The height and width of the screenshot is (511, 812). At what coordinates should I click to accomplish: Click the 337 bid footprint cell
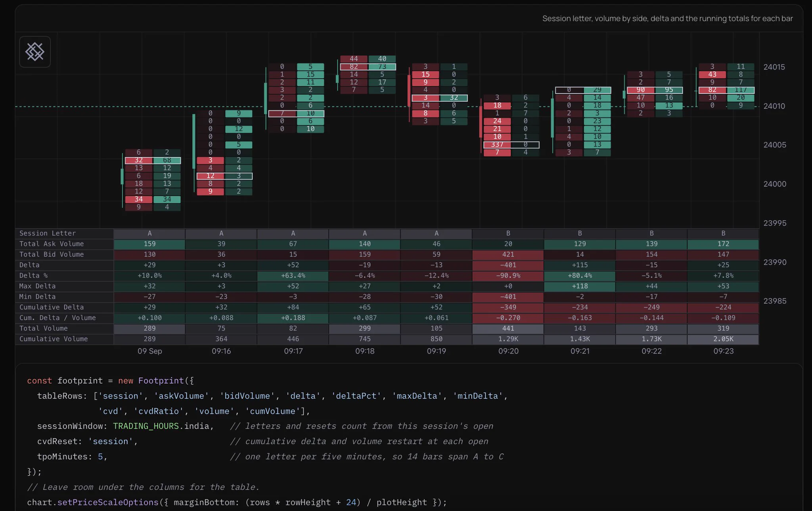[497, 145]
